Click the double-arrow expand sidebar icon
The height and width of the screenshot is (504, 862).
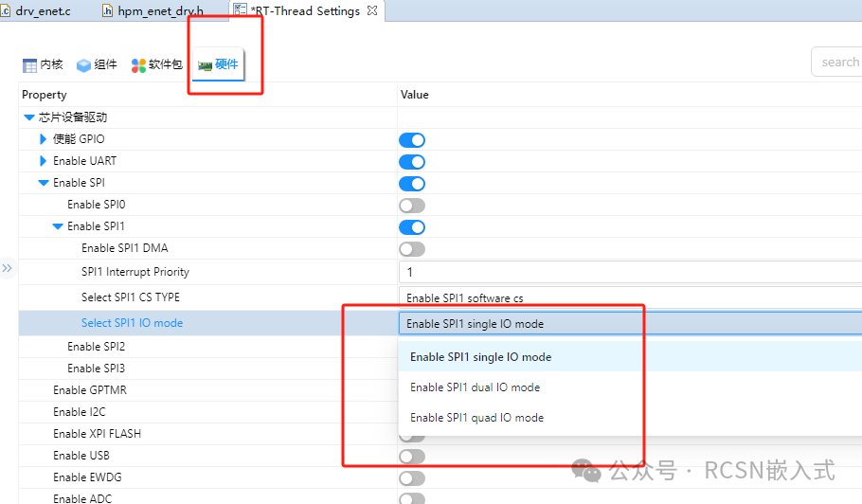[x=8, y=269]
